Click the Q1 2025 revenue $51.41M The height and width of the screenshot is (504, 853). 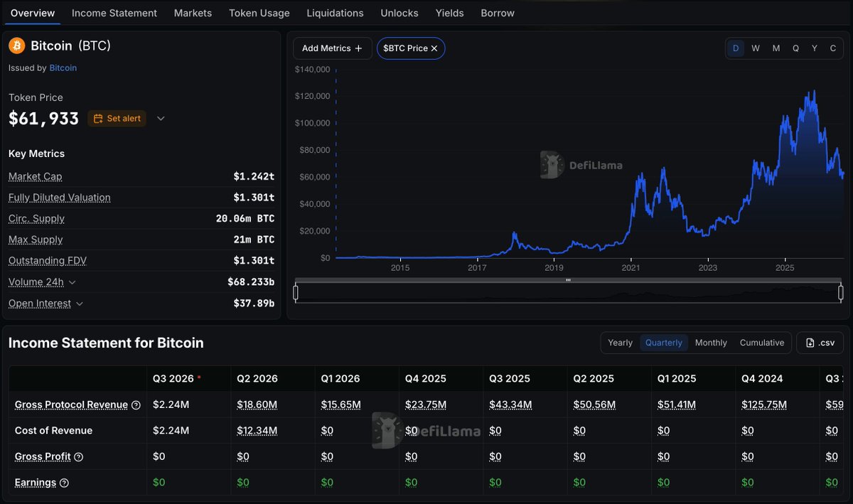(677, 404)
